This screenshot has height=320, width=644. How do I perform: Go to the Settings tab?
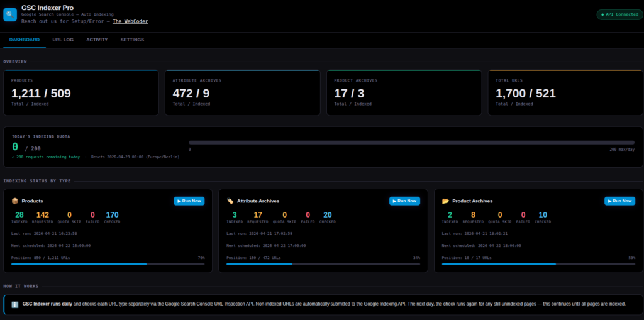pyautogui.click(x=132, y=40)
